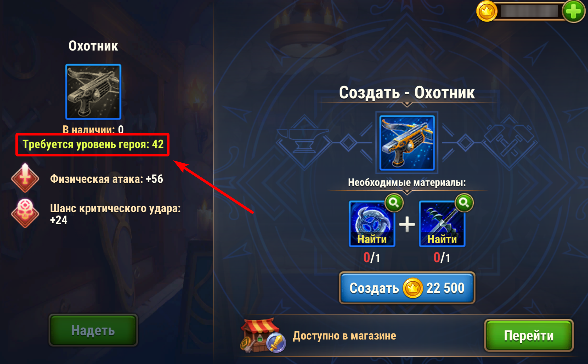Screen dimensions: 588x364
Task: Click Создать button for 22 500 gold
Action: click(x=407, y=288)
